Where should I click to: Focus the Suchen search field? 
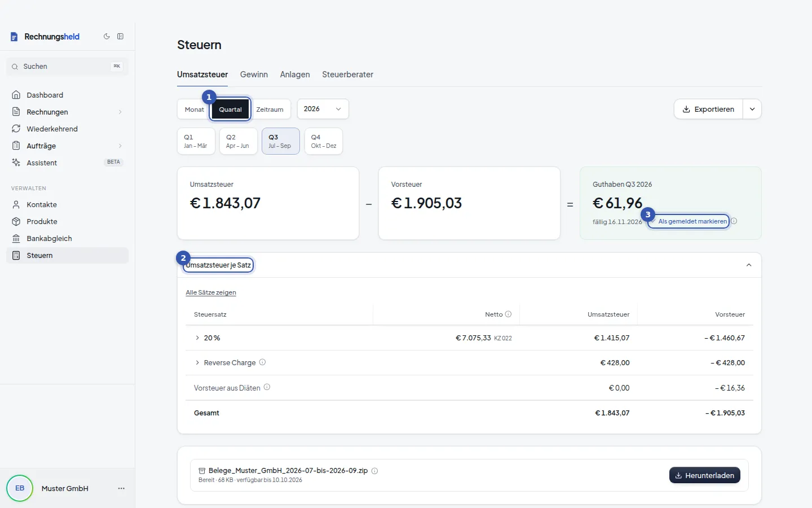(x=68, y=66)
